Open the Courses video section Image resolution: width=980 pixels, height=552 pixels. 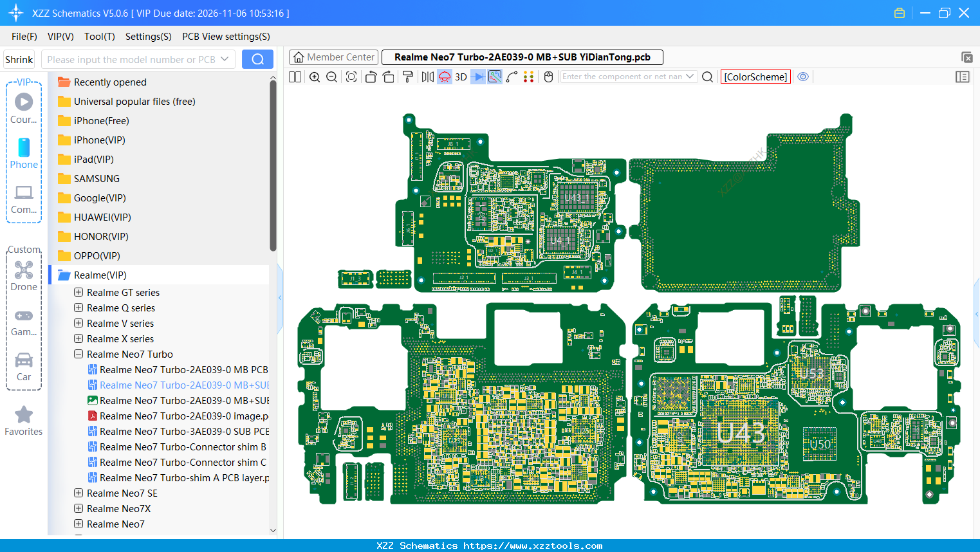(x=24, y=108)
